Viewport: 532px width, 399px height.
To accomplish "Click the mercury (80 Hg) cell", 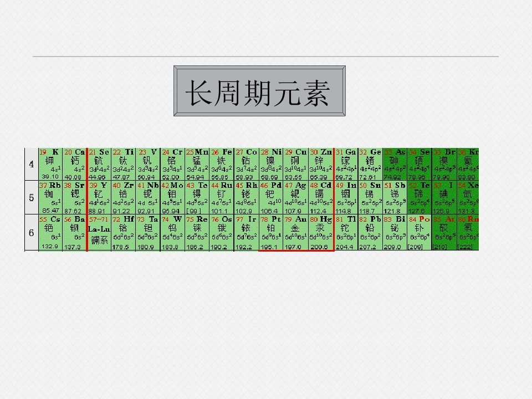I will (x=321, y=233).
